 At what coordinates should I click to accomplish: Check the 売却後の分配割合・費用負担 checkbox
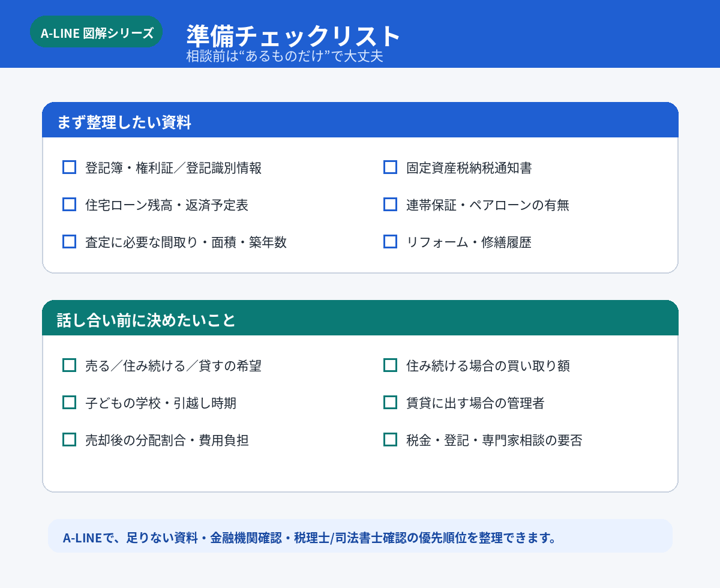click(70, 440)
